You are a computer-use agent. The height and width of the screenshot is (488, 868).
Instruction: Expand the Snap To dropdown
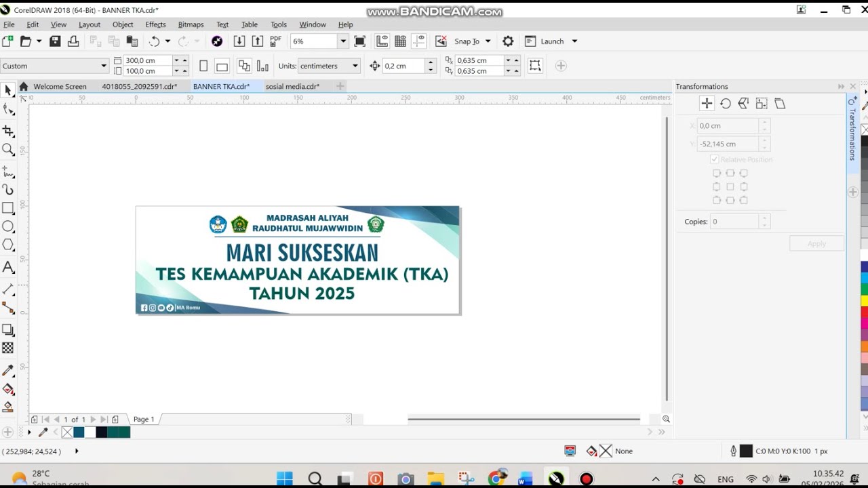point(487,41)
